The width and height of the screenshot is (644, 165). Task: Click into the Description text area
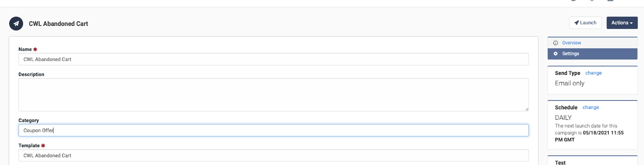273,95
